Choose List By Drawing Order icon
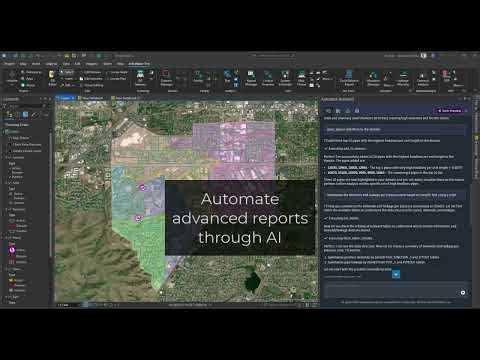This screenshot has height=360, width=480. 9,115
